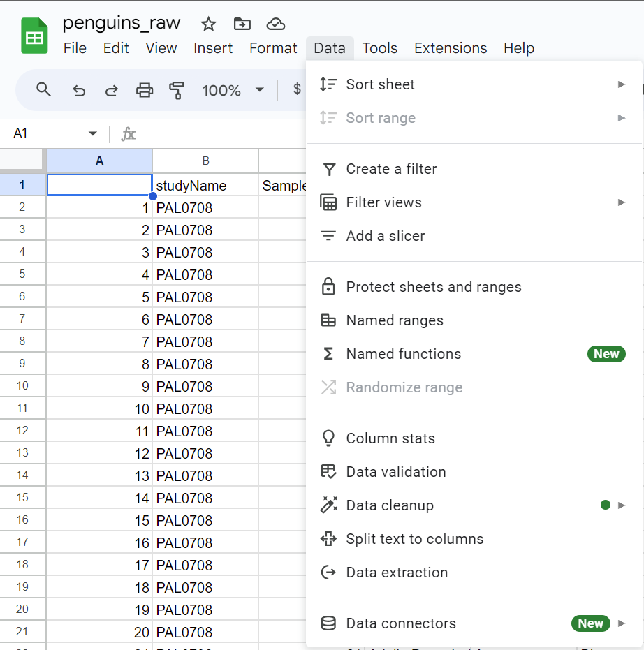
Task: Select cell B1 containing studyName
Action: tap(205, 185)
